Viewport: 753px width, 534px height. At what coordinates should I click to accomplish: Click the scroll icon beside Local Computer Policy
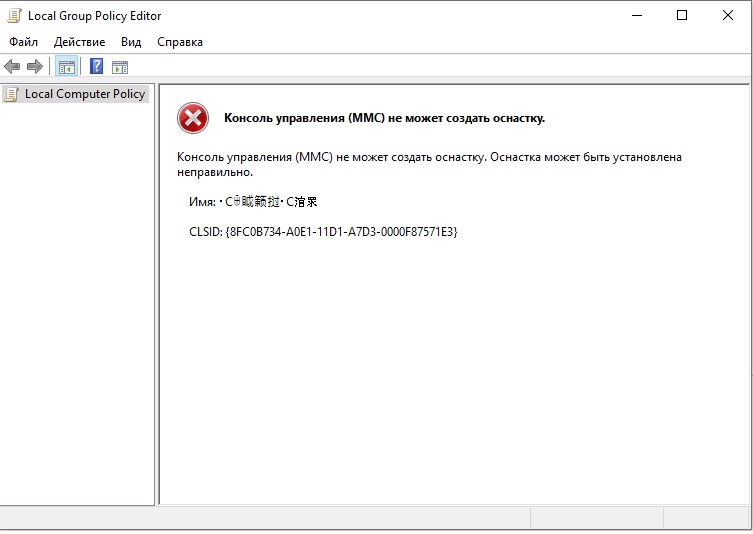coord(12,94)
